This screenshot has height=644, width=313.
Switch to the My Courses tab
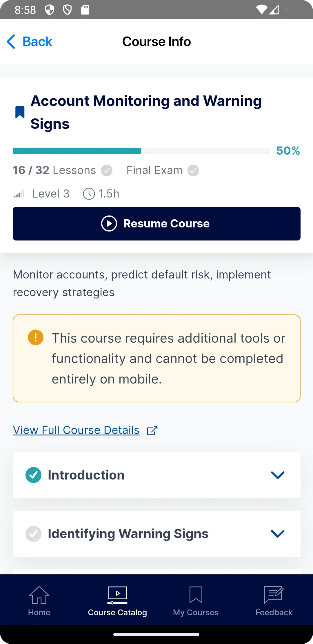pyautogui.click(x=196, y=600)
